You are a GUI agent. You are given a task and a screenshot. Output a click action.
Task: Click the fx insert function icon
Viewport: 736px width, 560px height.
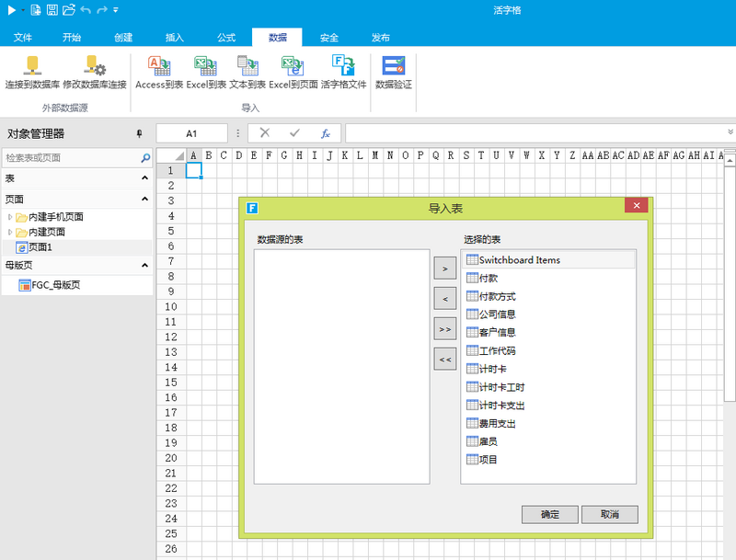[x=325, y=133]
